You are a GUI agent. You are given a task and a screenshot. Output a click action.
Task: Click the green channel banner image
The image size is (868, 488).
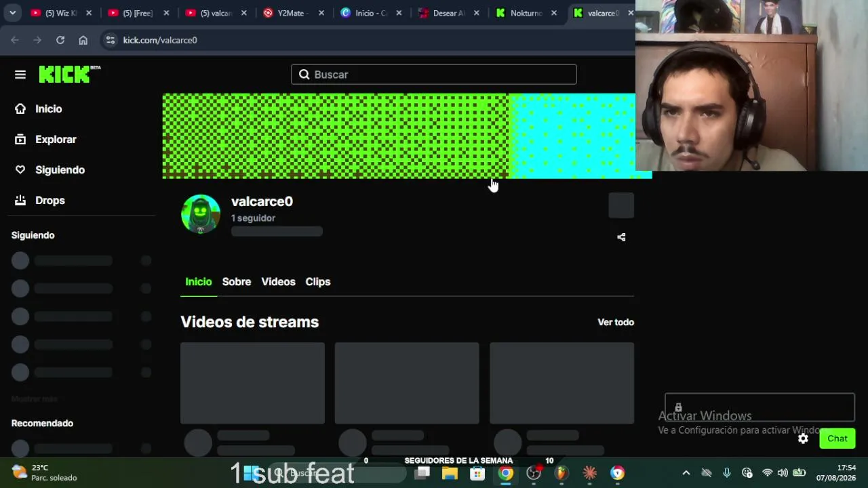coord(407,136)
